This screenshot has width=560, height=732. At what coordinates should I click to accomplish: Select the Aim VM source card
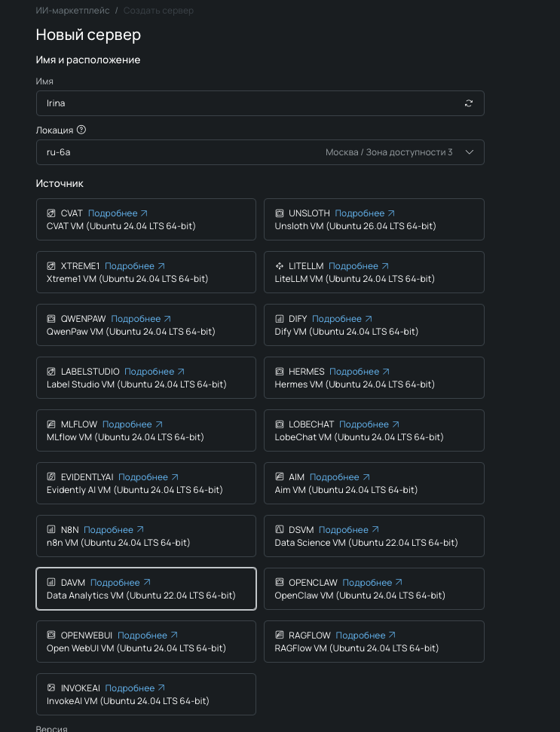pos(374,483)
